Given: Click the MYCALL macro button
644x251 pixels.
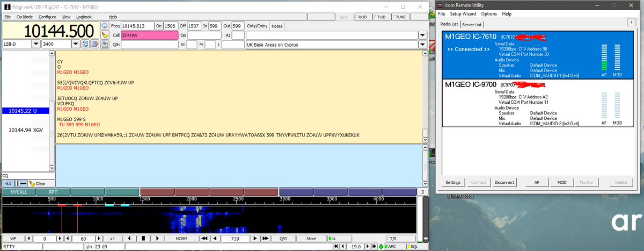Looking at the screenshot, I should pyautogui.click(x=19, y=192).
